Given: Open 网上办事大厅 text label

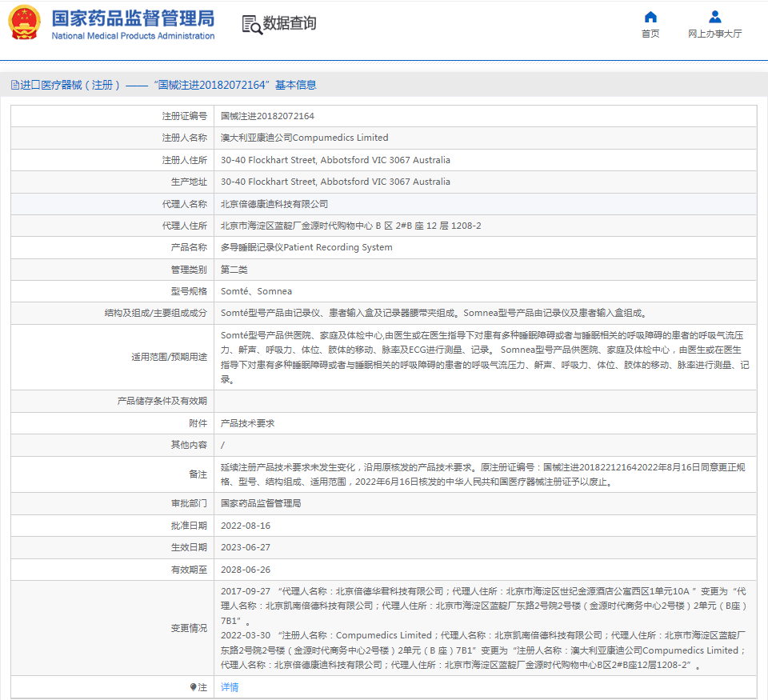Looking at the screenshot, I should pyautogui.click(x=714, y=34).
